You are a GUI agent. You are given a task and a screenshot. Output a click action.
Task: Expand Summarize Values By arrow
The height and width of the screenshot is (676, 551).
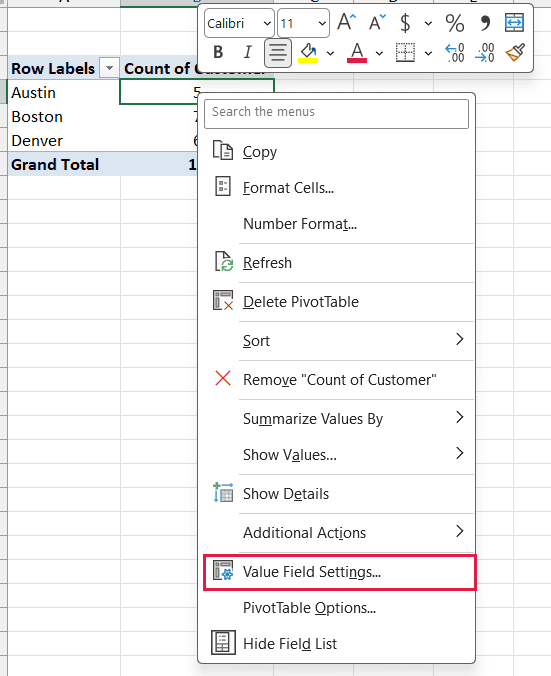[x=460, y=417]
